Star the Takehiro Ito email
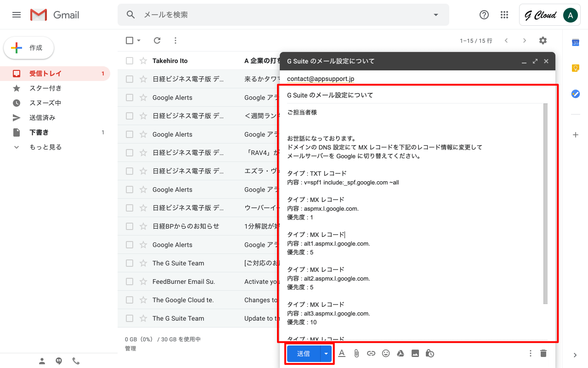This screenshot has width=588, height=368. click(143, 61)
